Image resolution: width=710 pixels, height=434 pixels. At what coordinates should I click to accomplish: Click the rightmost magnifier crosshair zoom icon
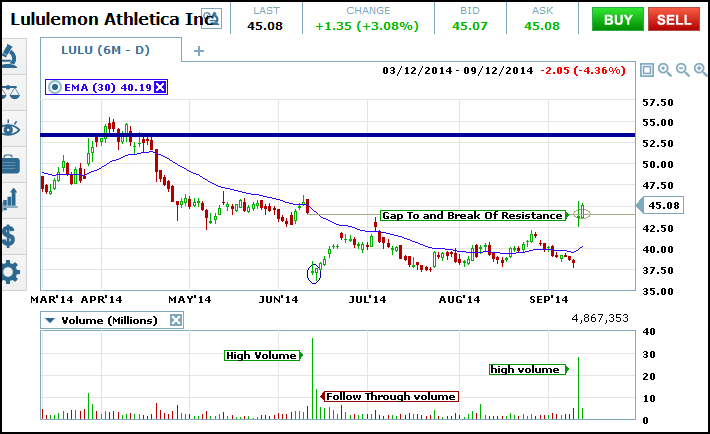(x=700, y=70)
